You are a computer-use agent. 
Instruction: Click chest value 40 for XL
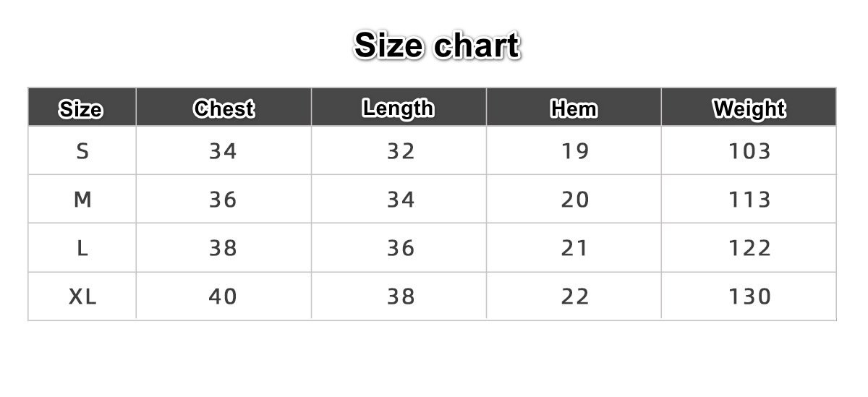pos(223,296)
